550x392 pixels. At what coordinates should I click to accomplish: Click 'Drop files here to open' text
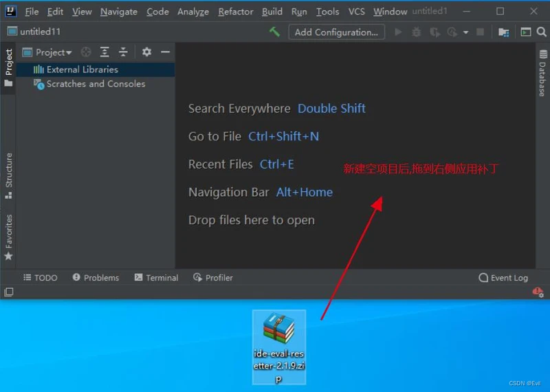(252, 220)
